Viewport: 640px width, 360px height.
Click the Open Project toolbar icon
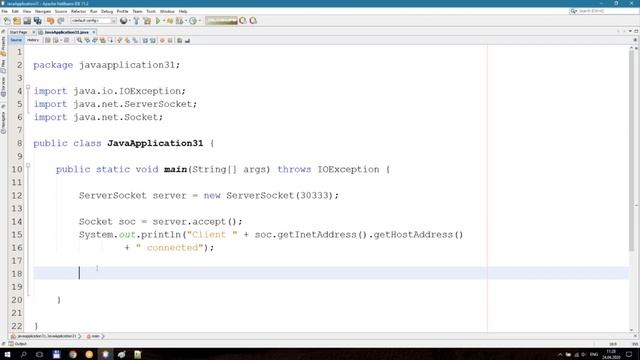(x=27, y=20)
